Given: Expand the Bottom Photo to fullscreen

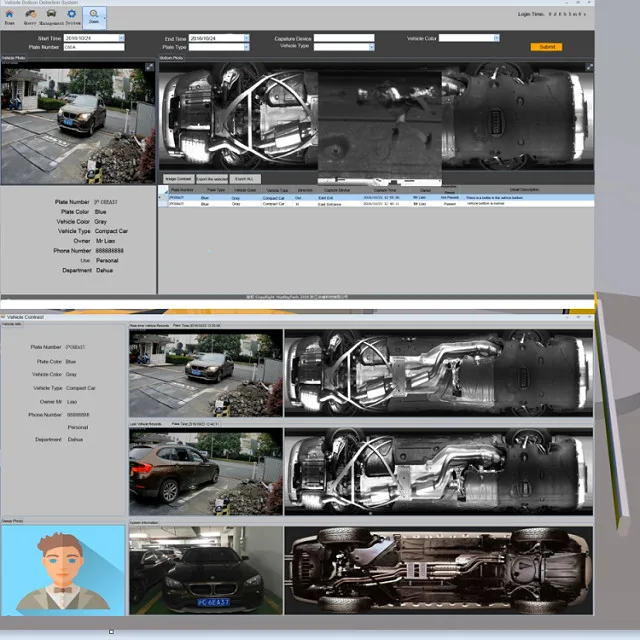Looking at the screenshot, I should (589, 67).
